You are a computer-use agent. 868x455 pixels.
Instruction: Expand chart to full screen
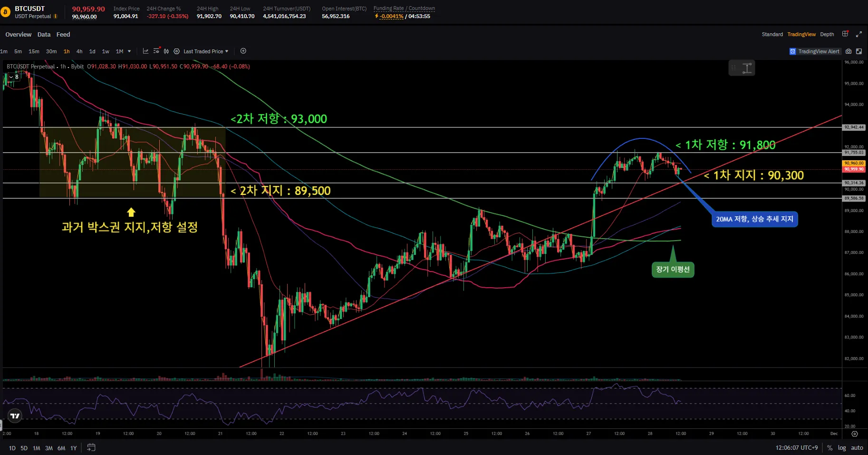(x=859, y=34)
